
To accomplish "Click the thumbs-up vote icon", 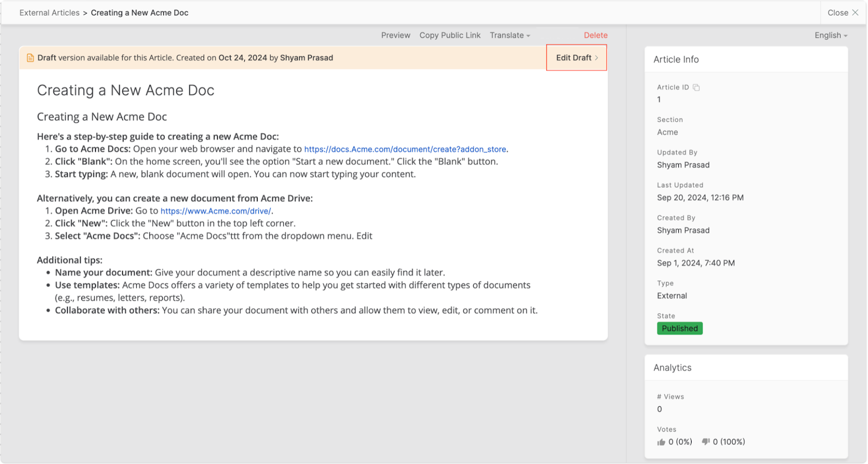I will [x=661, y=442].
